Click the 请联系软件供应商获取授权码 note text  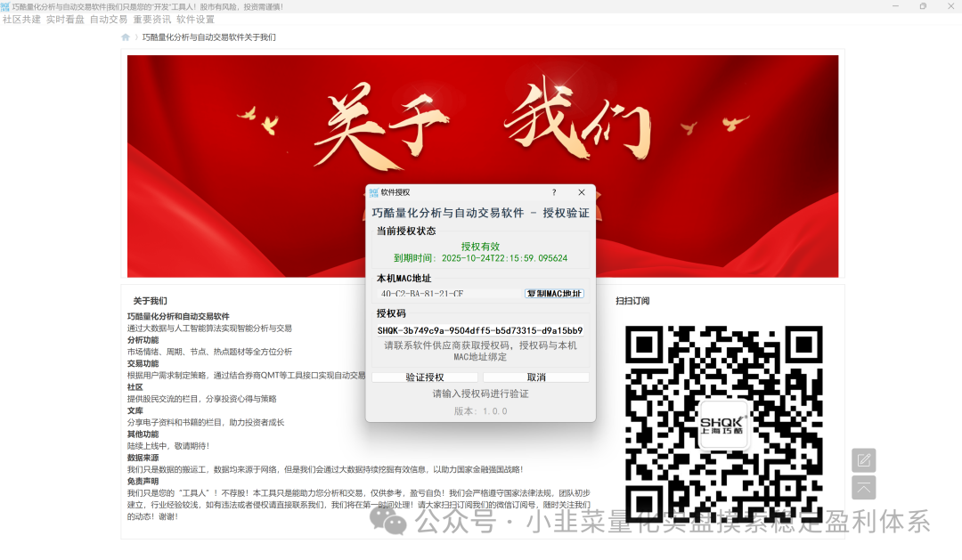tap(480, 352)
